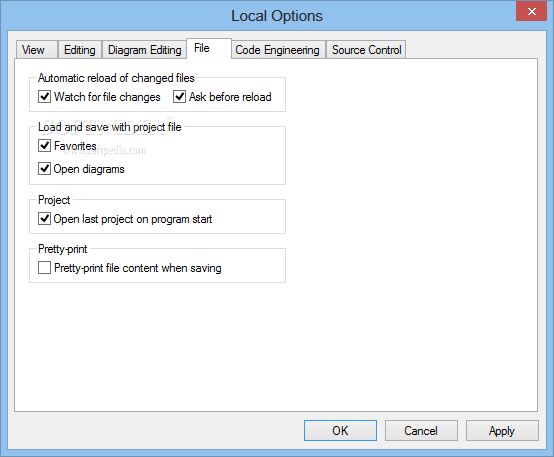Click the Local Options title bar
This screenshot has width=554, height=457.
(x=277, y=16)
